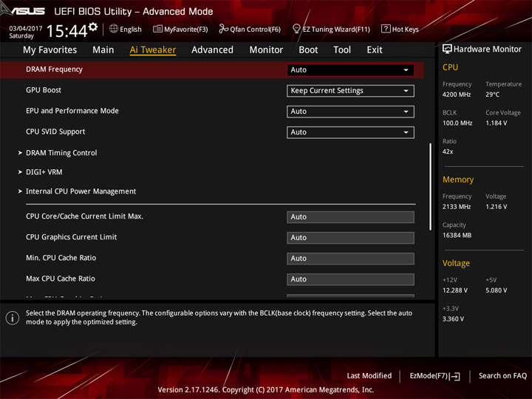The image size is (532, 399).
Task: Click the EzMode exit arrow icon
Action: click(455, 376)
